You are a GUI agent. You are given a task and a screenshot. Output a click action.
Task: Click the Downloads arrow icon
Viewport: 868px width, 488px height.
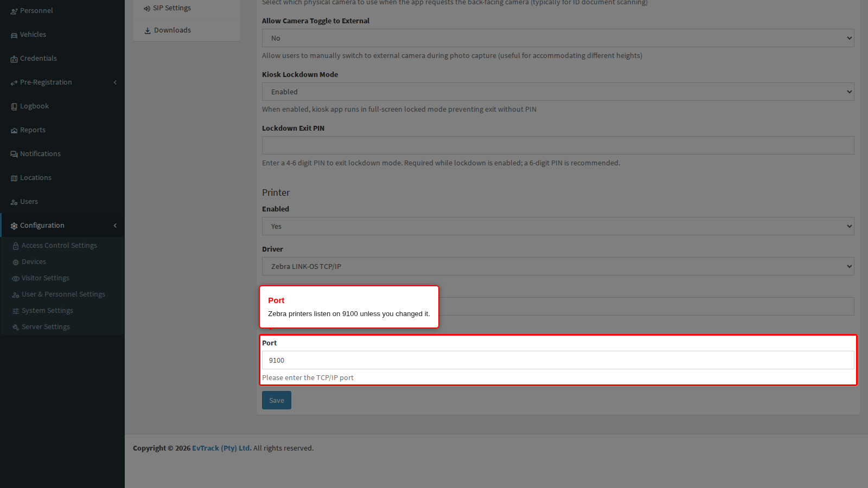click(148, 31)
